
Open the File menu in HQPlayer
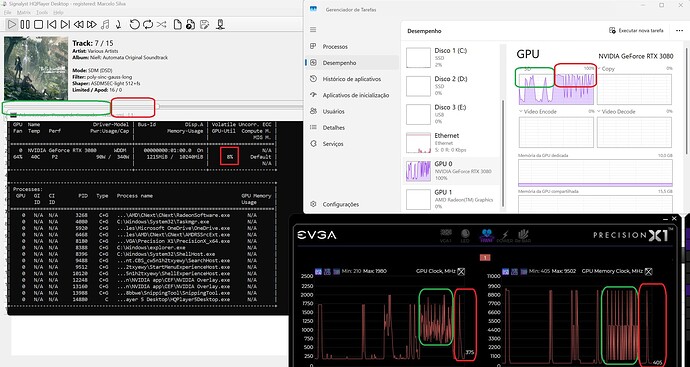(7, 13)
